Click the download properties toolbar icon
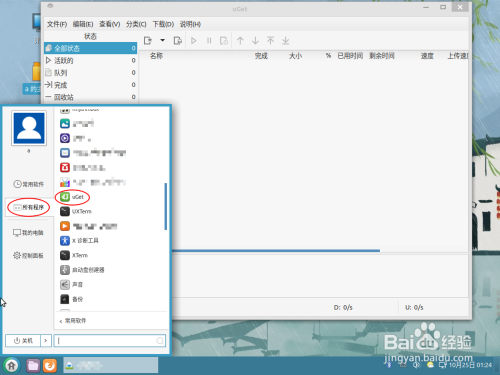 pyautogui.click(x=224, y=41)
